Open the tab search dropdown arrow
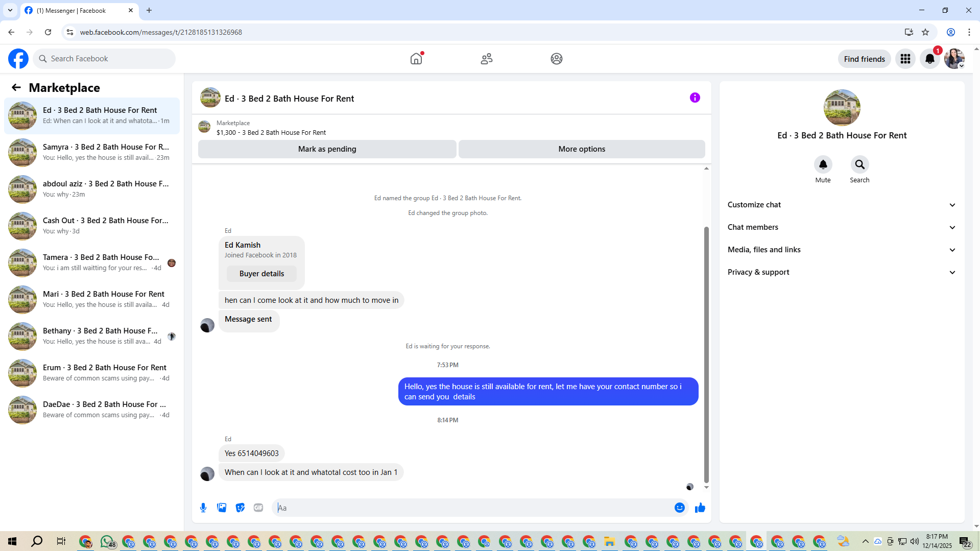 [10, 10]
